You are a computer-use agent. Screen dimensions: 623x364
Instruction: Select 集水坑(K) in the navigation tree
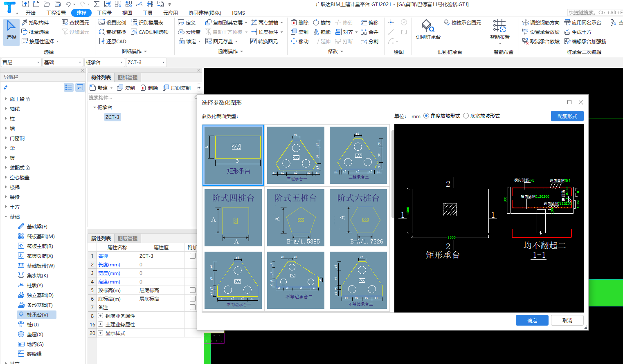33,275
